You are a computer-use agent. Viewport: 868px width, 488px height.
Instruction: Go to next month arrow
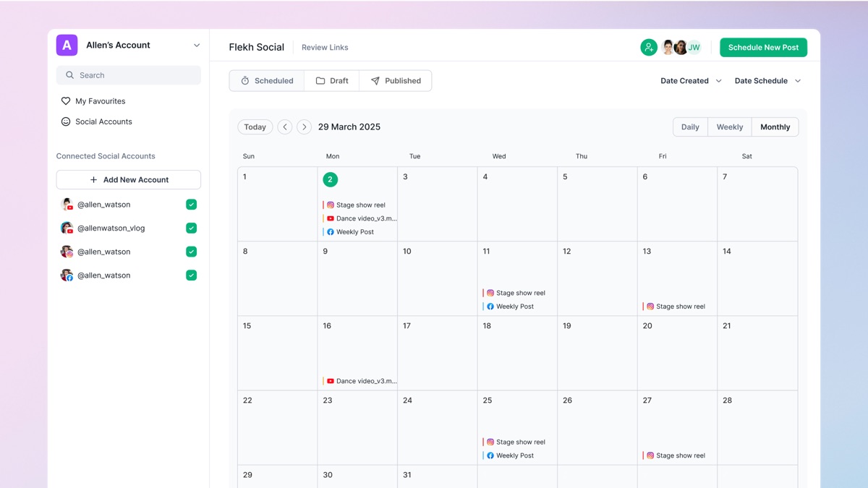pos(304,127)
